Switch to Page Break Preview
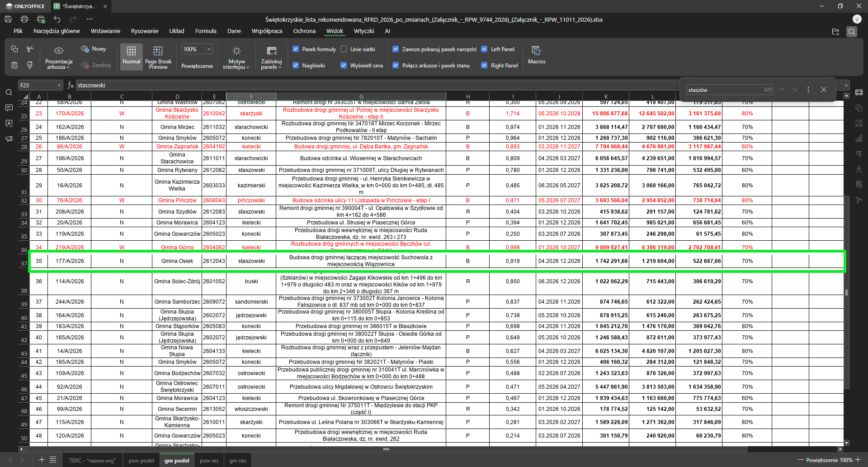This screenshot has width=868, height=467. point(158,57)
